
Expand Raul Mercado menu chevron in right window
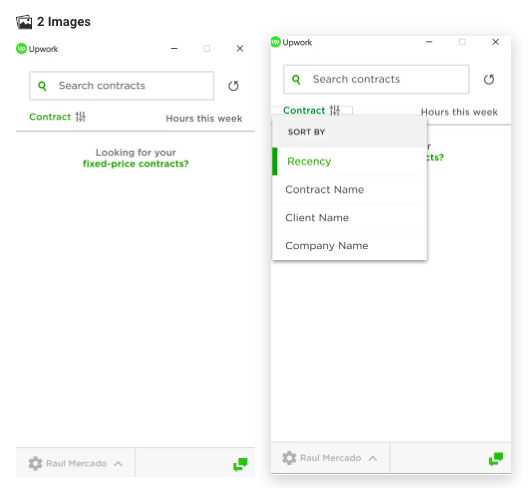pos(372,458)
